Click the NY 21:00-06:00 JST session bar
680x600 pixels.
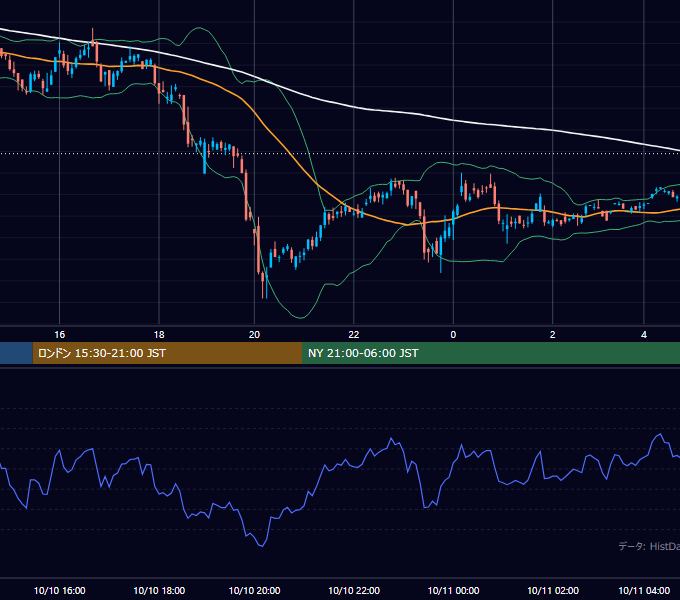pyautogui.click(x=491, y=353)
